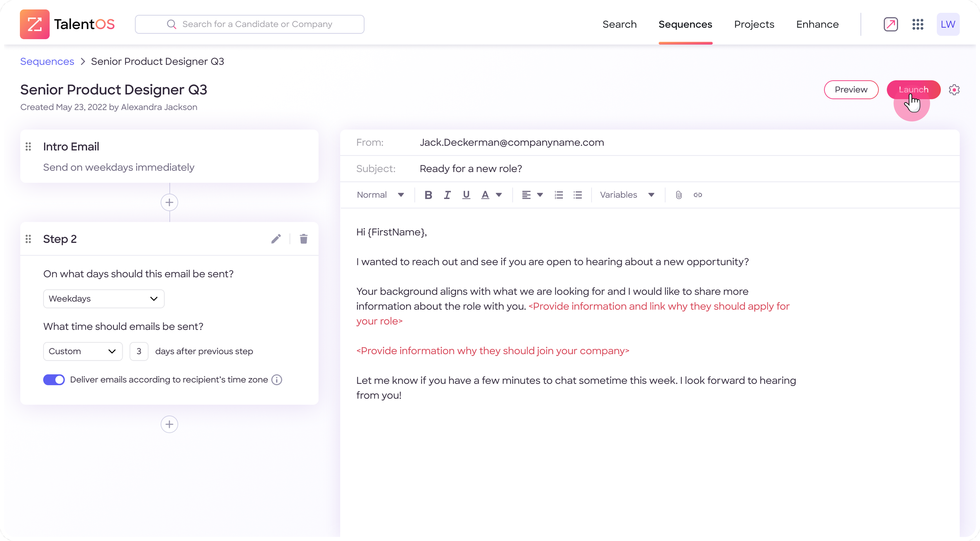Open the Variables dropdown
This screenshot has width=980, height=541.
tap(627, 195)
